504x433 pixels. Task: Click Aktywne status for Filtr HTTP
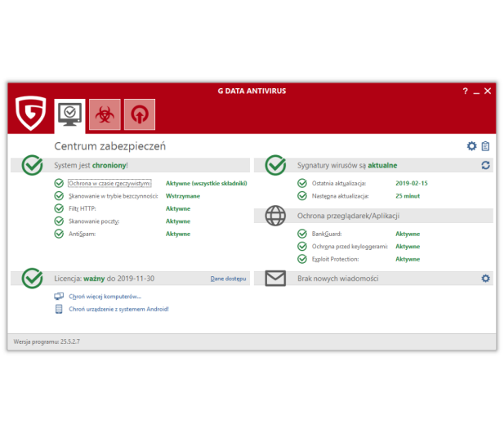click(x=178, y=208)
